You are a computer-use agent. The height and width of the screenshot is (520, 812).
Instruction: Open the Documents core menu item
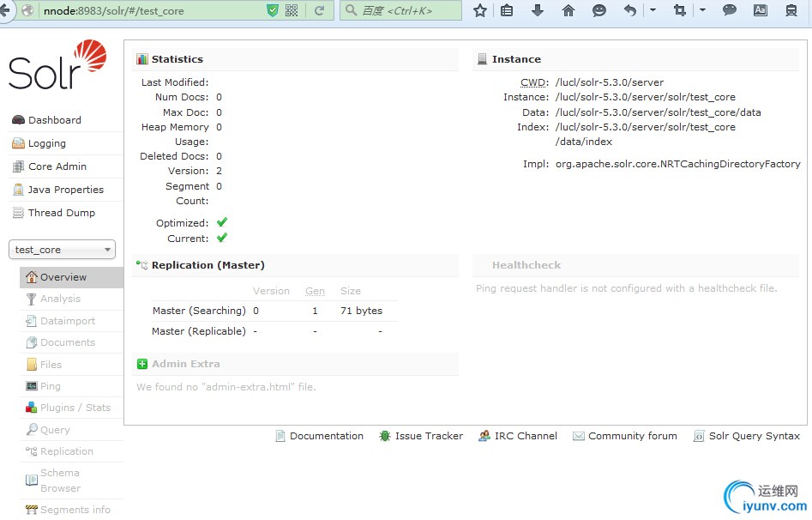[x=68, y=342]
